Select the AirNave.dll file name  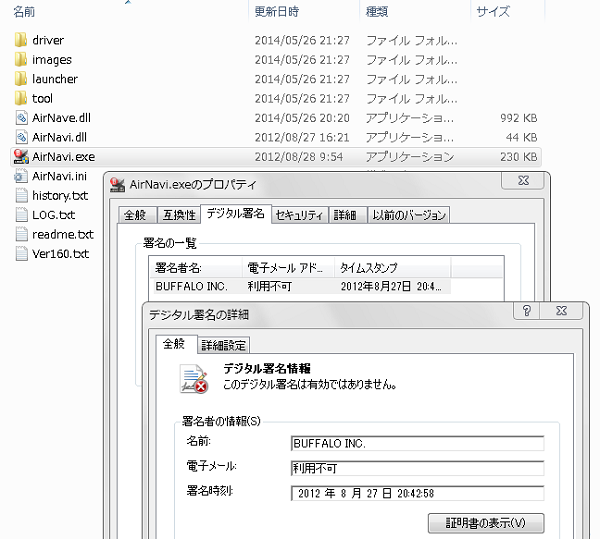61,118
